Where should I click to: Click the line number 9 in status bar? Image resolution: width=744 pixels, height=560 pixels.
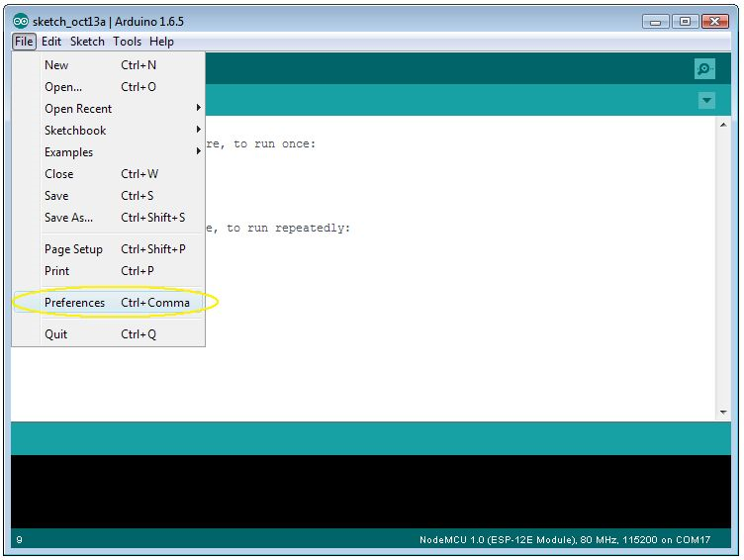point(19,539)
